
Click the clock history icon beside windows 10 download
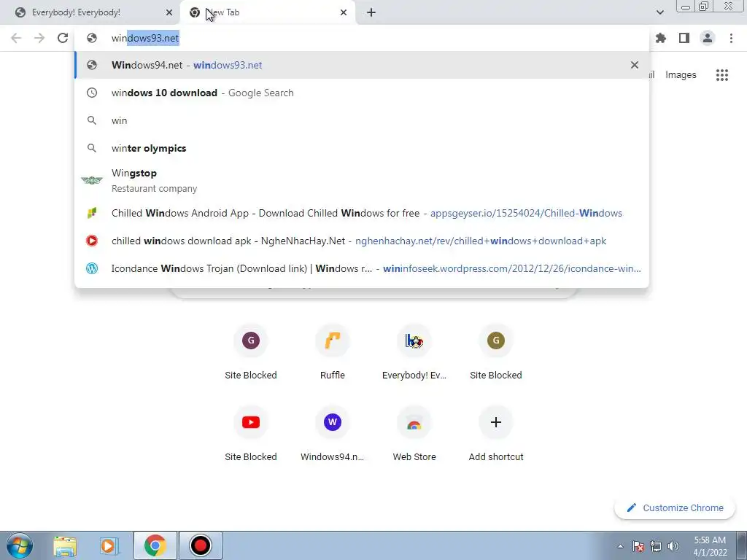(91, 93)
